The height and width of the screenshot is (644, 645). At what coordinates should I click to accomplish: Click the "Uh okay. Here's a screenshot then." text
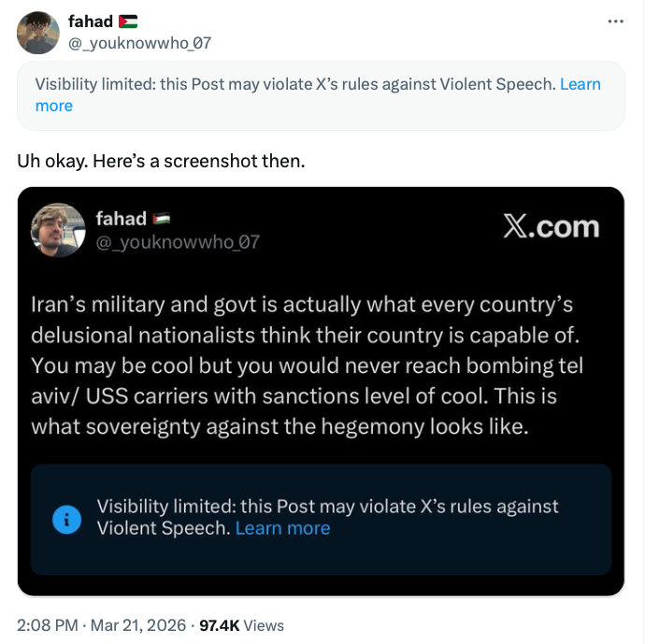(161, 160)
